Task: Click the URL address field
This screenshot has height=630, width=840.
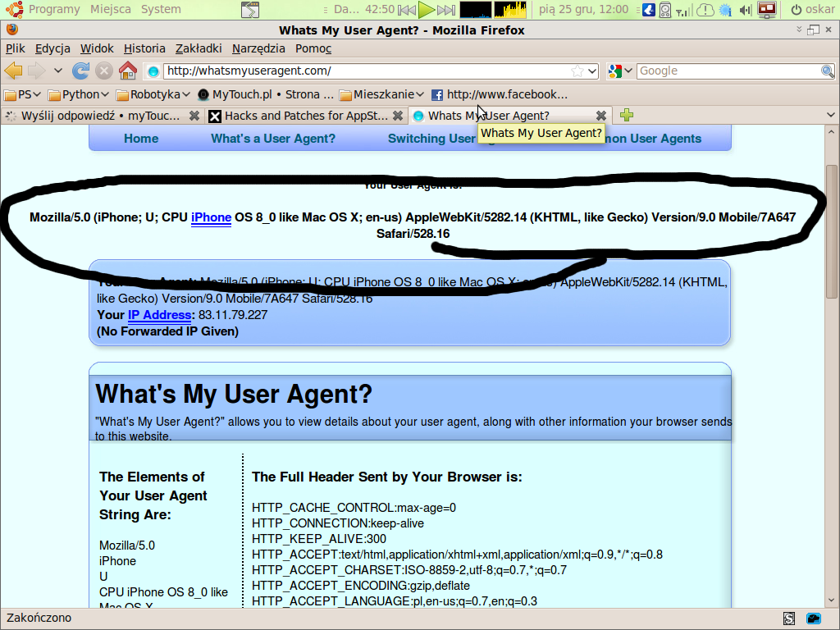Action: click(x=367, y=71)
